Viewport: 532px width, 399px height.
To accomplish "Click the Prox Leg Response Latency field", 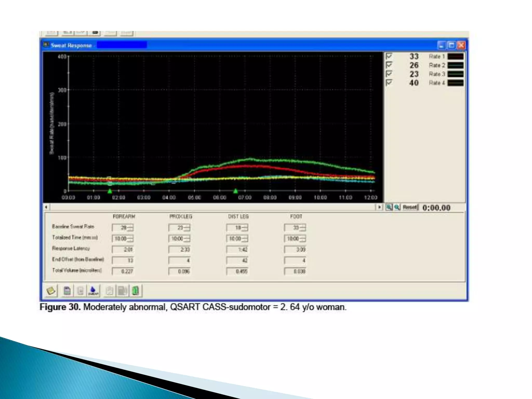I will click(x=179, y=250).
